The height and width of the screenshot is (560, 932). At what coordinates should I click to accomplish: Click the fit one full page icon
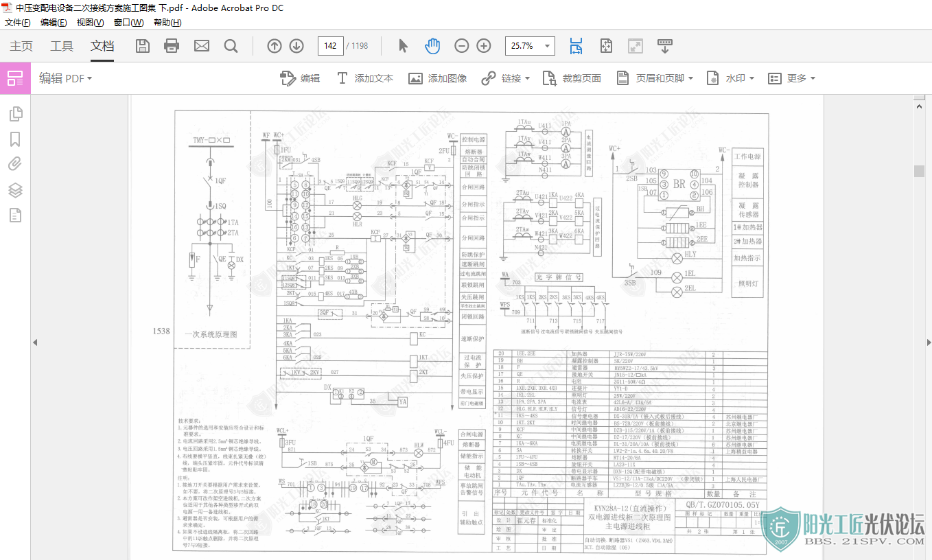[606, 46]
